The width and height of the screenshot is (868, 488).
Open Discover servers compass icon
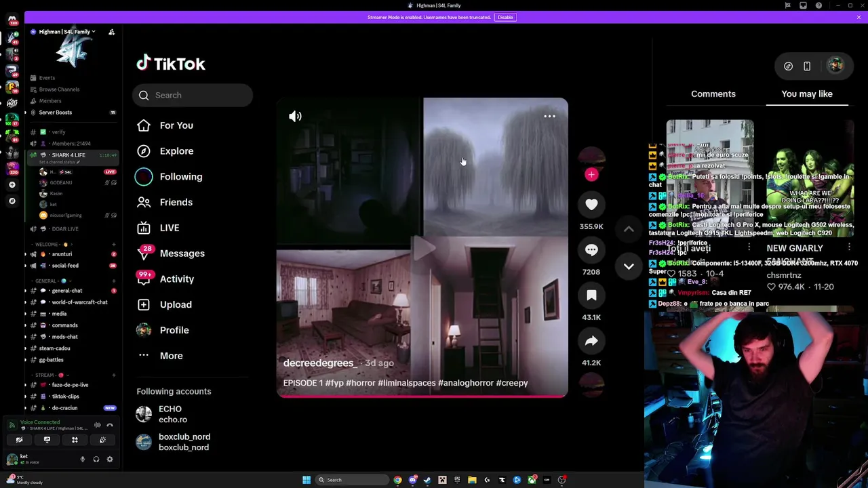(x=12, y=201)
